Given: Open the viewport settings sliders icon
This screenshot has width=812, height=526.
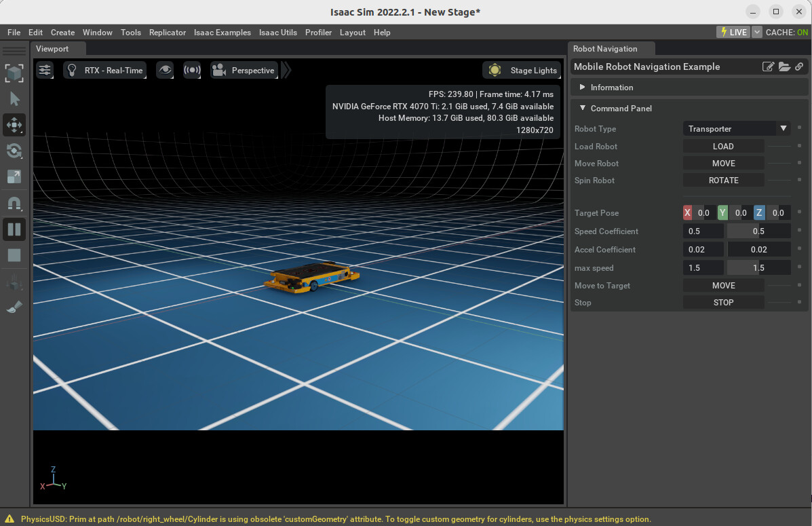Looking at the screenshot, I should coord(45,70).
